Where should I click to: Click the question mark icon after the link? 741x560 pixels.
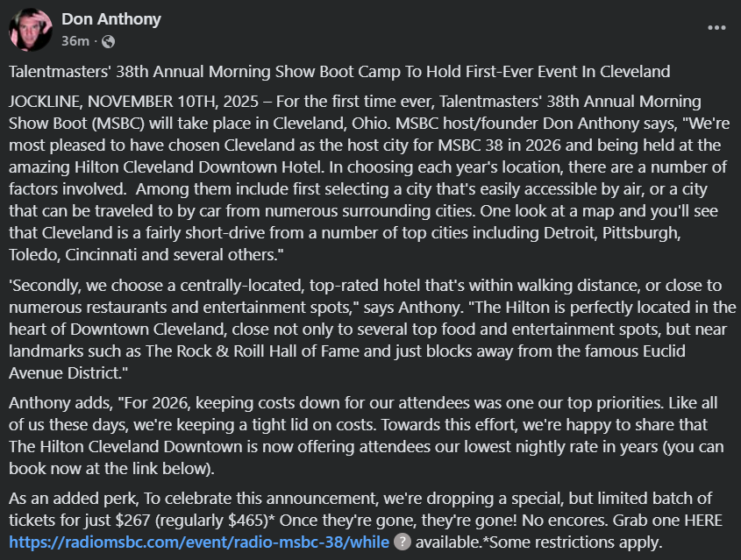401,542
